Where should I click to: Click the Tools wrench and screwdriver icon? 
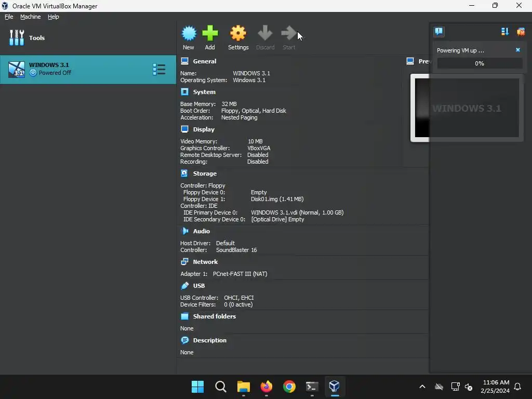pos(17,37)
